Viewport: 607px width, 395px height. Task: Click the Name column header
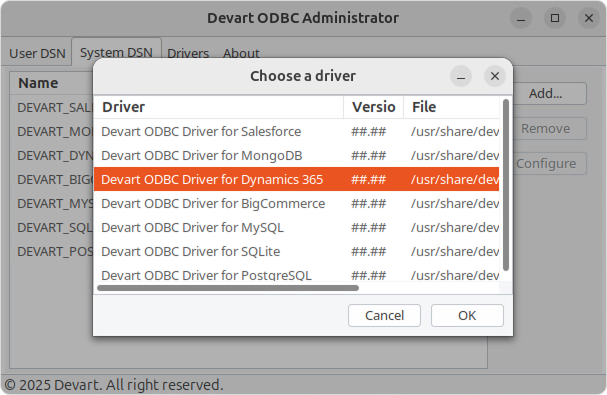tap(51, 83)
